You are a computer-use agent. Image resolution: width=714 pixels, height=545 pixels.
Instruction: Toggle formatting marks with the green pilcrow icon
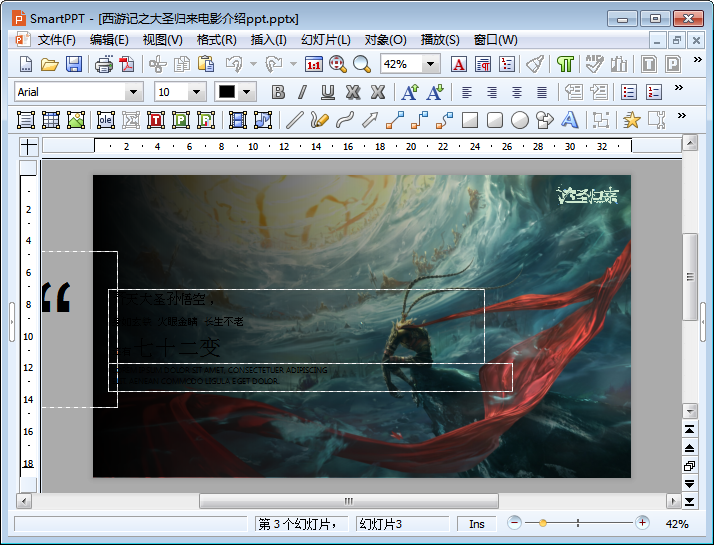[565, 64]
